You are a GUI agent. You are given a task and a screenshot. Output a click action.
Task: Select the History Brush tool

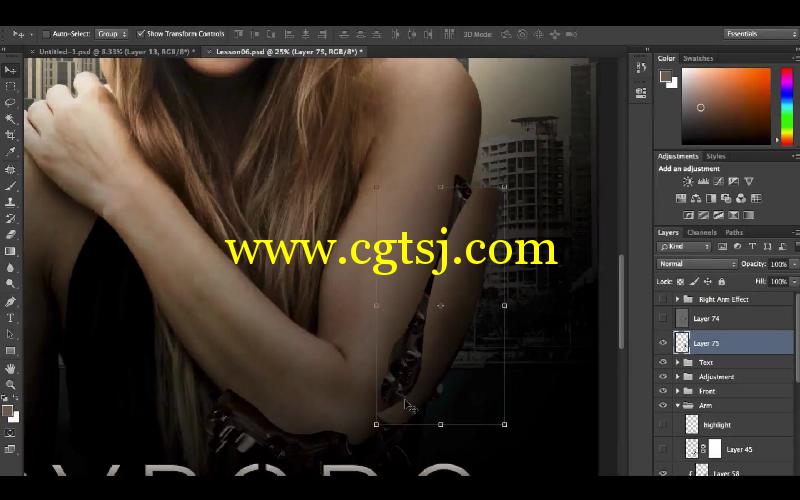click(x=10, y=218)
